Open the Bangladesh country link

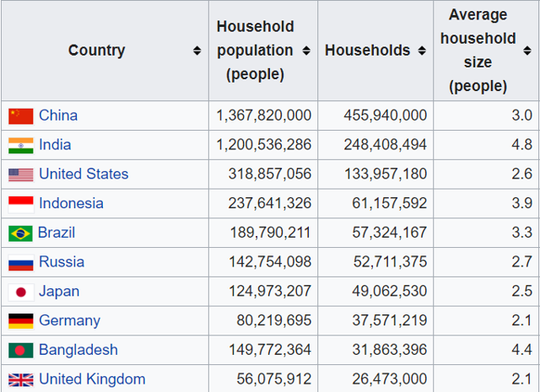[78, 350]
